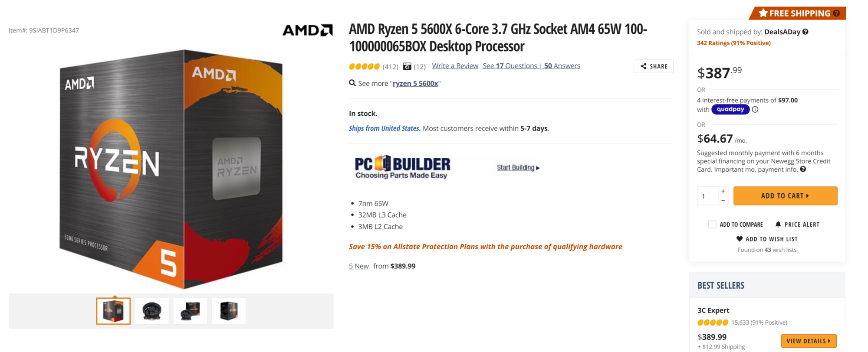Click View Details for 3C Expert

(x=808, y=341)
